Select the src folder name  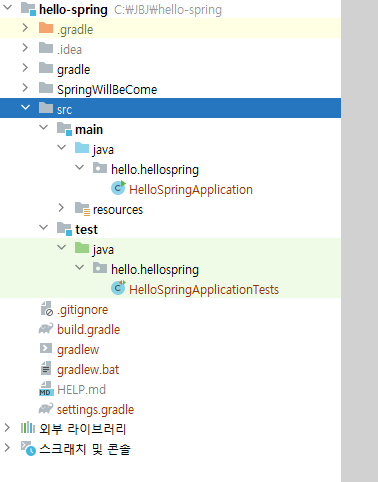click(x=64, y=110)
